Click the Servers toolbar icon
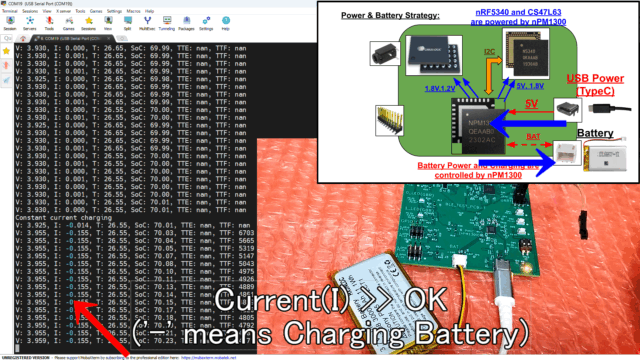 (29, 23)
